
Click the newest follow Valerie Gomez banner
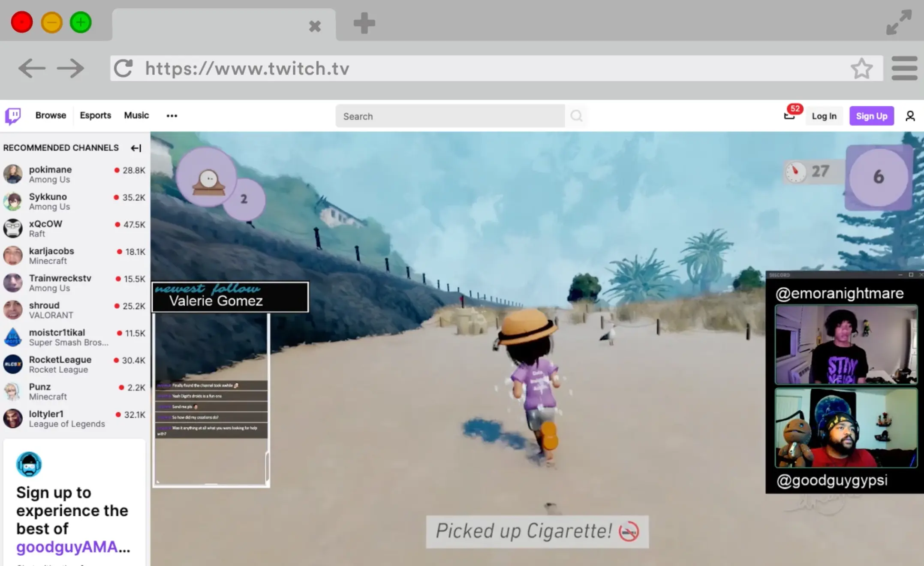230,297
